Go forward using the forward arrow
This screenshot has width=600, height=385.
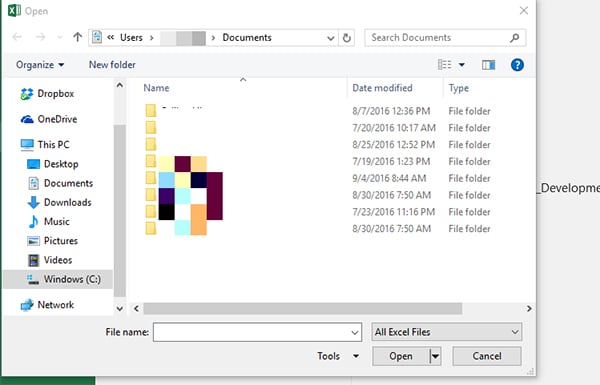pyautogui.click(x=40, y=37)
